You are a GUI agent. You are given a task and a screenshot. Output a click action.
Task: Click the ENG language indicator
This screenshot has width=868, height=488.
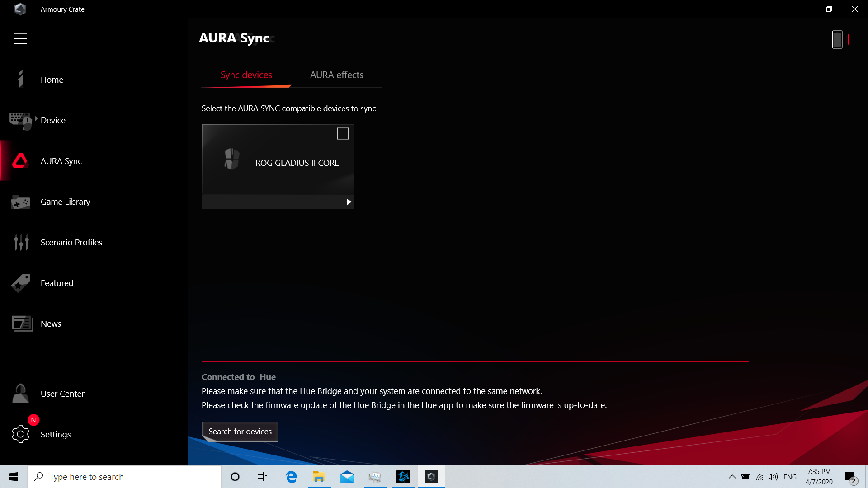(790, 477)
